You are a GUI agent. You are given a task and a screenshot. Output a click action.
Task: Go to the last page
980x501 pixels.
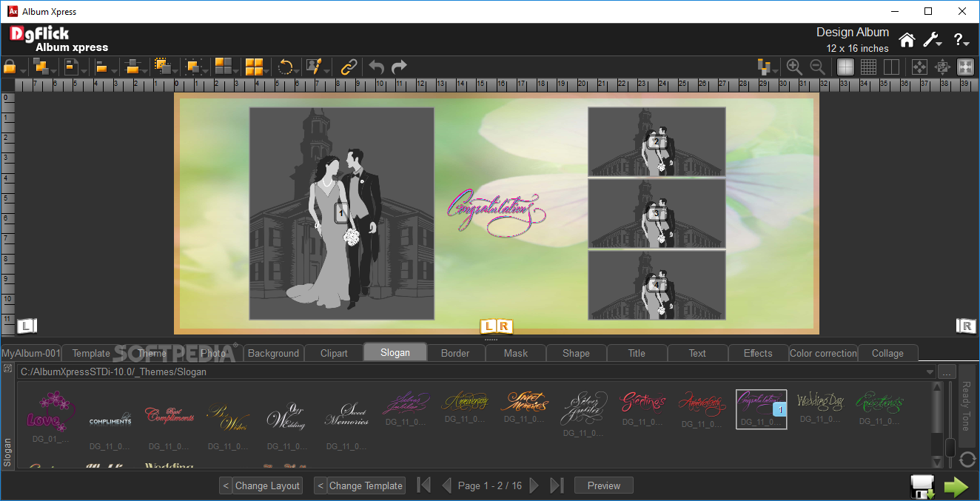[x=557, y=485]
